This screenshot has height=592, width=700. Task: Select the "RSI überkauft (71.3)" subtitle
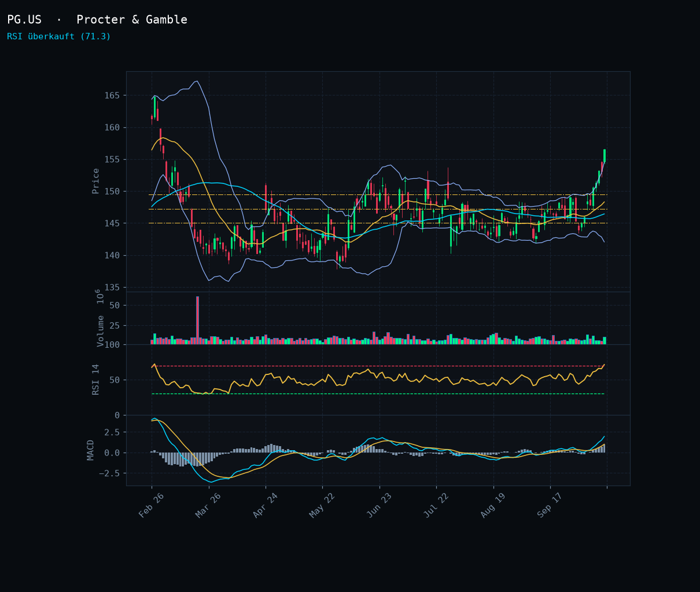59,36
